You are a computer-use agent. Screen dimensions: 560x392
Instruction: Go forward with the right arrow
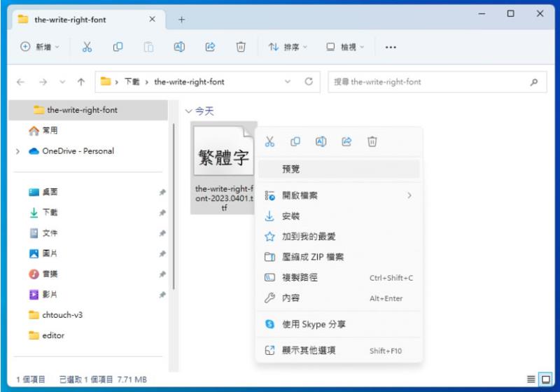43,82
